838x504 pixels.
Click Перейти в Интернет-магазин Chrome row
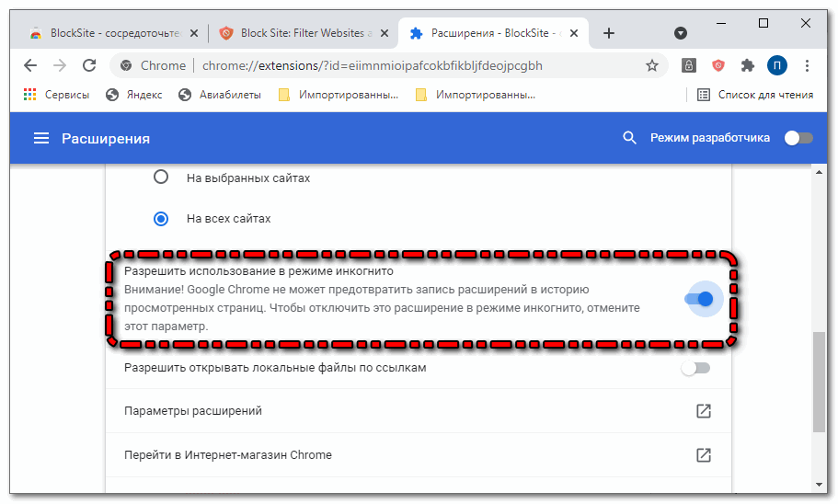pos(419,455)
